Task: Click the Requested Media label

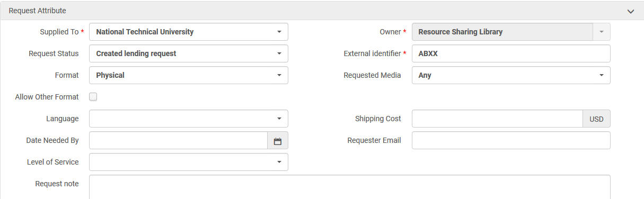Action: coord(372,75)
